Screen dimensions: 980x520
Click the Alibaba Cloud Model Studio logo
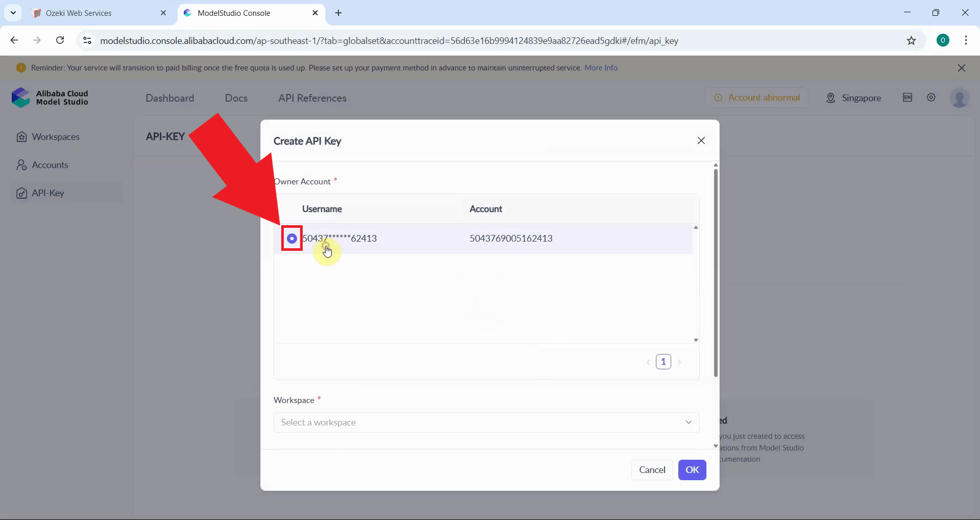pyautogui.click(x=50, y=98)
